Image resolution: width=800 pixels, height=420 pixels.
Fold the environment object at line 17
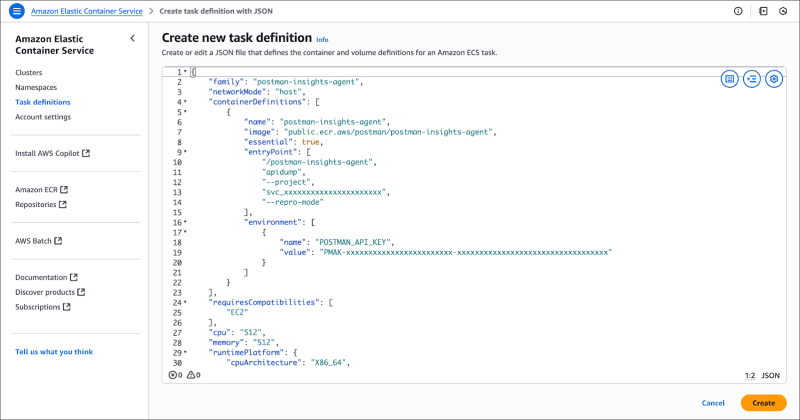(x=185, y=232)
